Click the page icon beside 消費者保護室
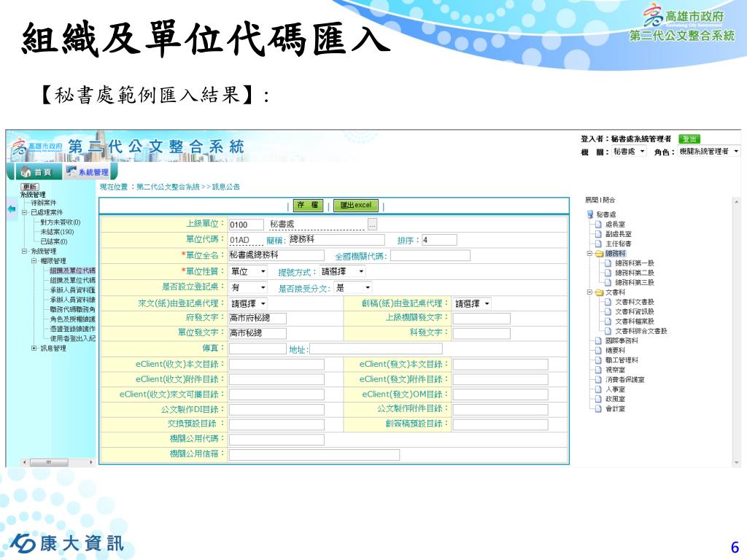747x560 pixels. click(598, 379)
